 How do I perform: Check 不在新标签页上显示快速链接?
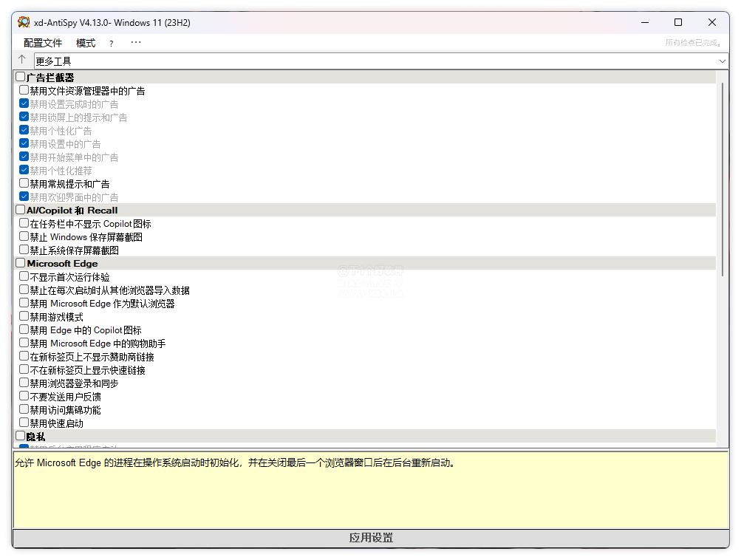[24, 369]
